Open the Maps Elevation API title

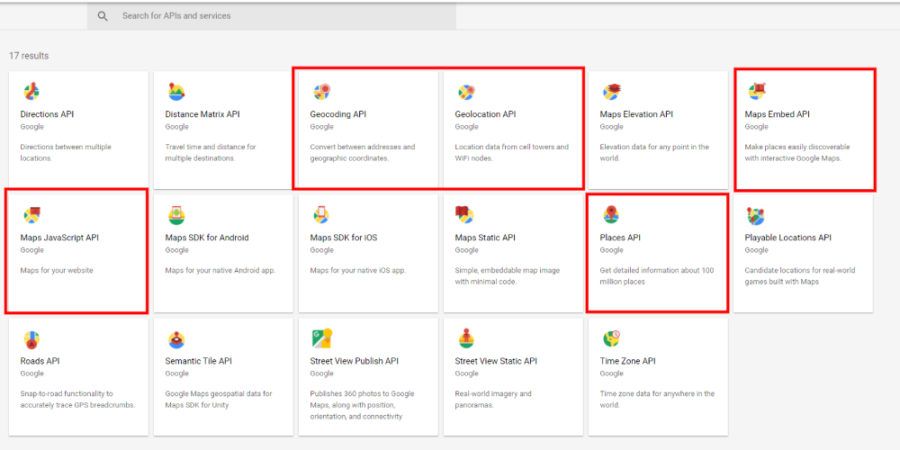637,114
